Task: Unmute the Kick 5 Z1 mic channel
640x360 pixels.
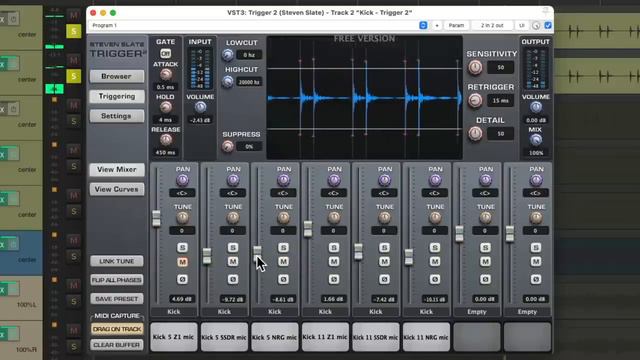Action: [182, 262]
